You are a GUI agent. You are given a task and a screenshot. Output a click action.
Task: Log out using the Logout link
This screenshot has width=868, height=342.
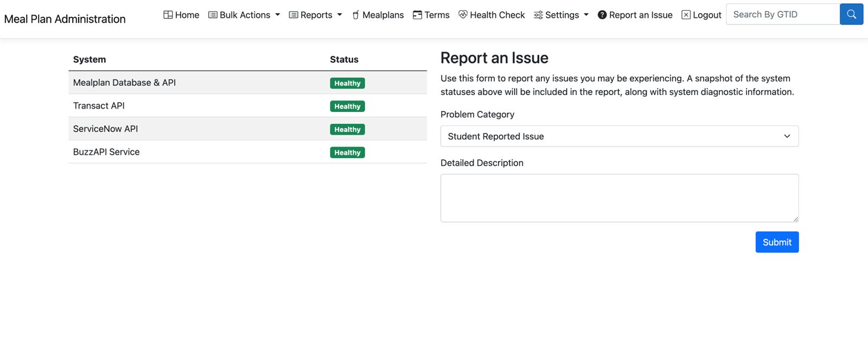(707, 15)
